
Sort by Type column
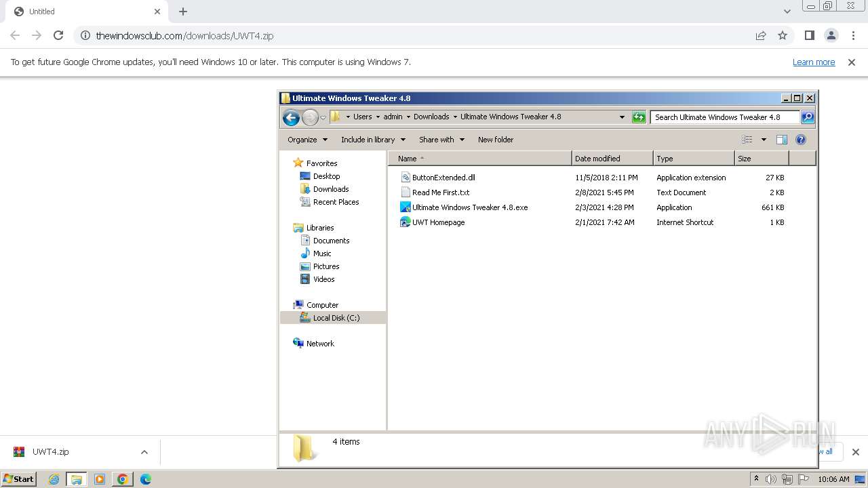click(x=694, y=159)
